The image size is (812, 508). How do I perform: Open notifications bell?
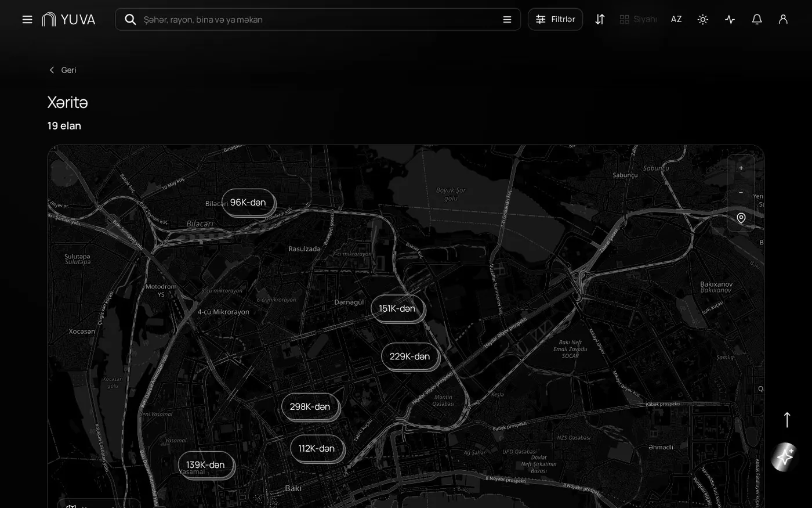point(757,19)
